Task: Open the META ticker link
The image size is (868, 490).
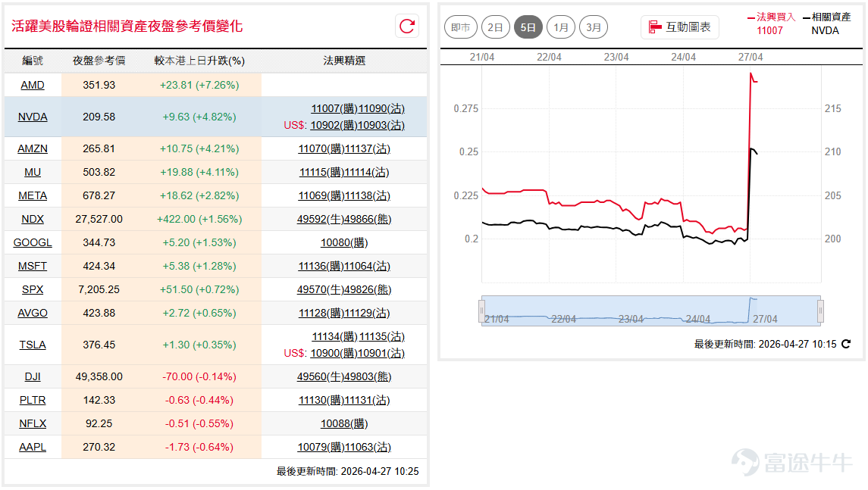Action: tap(33, 196)
